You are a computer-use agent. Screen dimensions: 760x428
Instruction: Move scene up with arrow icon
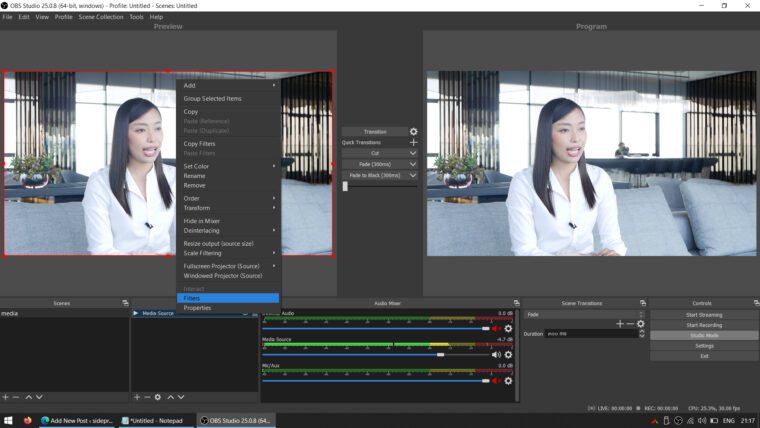(29, 397)
